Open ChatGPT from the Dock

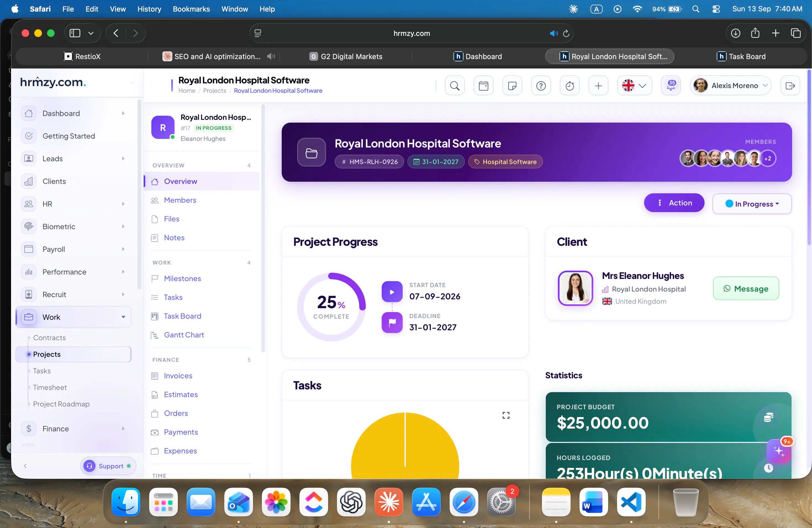click(351, 502)
